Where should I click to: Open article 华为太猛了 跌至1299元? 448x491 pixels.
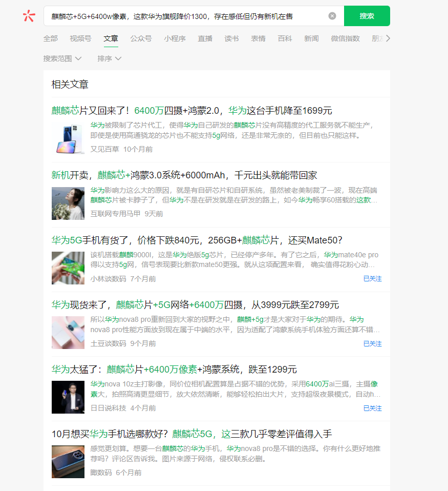point(174,369)
